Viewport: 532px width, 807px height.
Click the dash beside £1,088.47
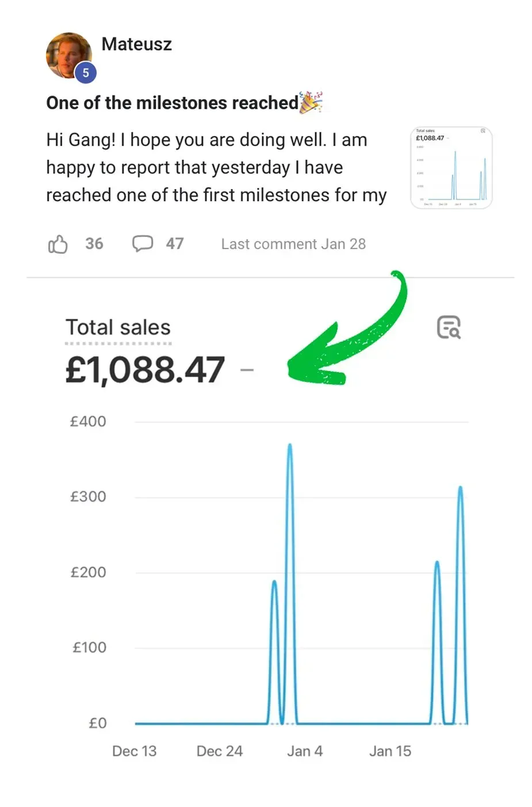pyautogui.click(x=247, y=370)
